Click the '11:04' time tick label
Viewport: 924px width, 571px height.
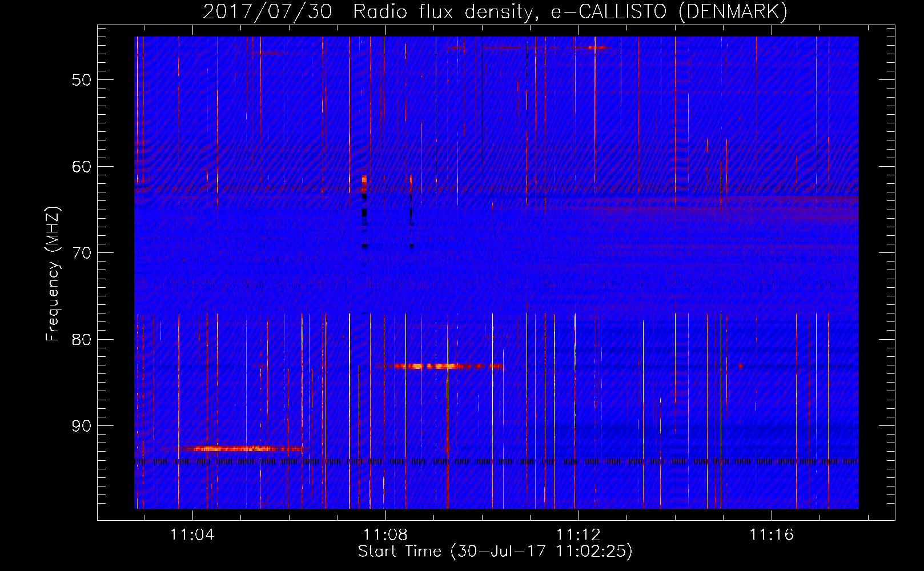pos(192,535)
